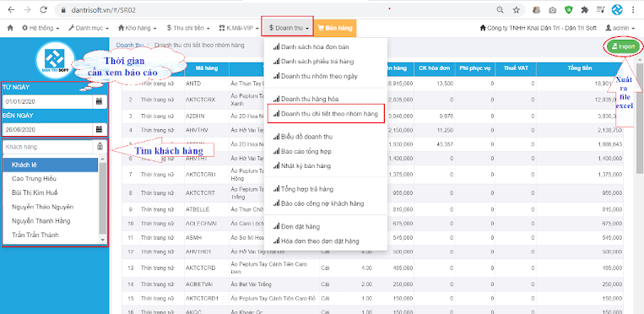Open the admin user dropdown
Viewport: 644px width, 314px height.
(x=620, y=28)
